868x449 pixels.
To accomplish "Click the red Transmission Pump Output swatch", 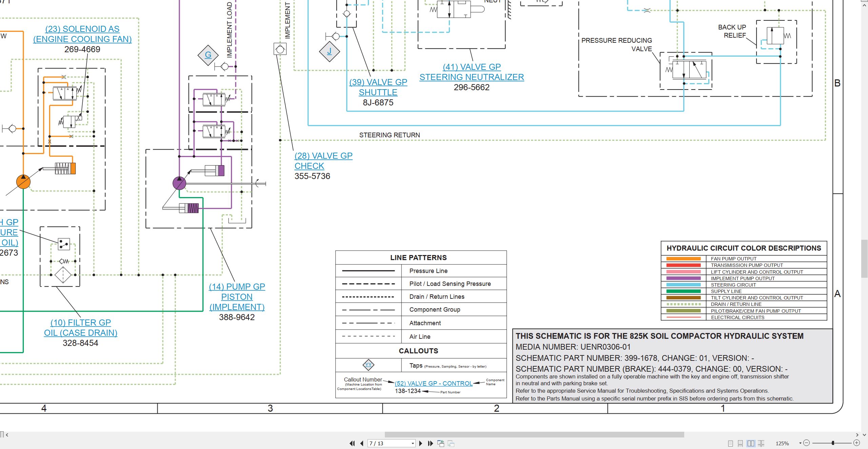I will tap(683, 265).
